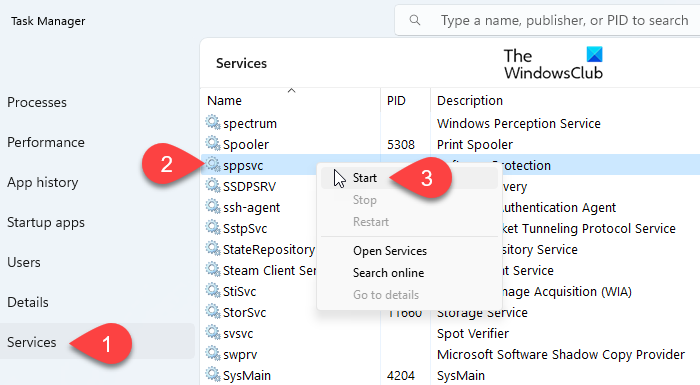Image resolution: width=700 pixels, height=385 pixels.
Task: Switch to the Details page
Action: pyautogui.click(x=28, y=302)
